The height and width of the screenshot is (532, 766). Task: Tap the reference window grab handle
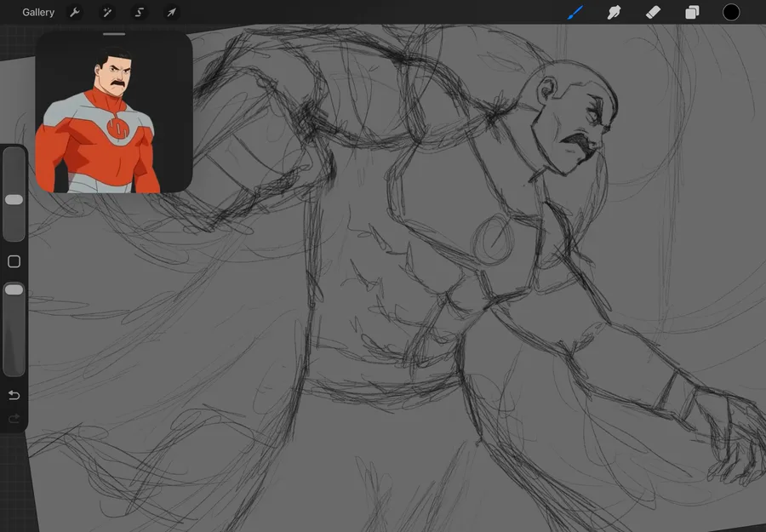pos(114,34)
